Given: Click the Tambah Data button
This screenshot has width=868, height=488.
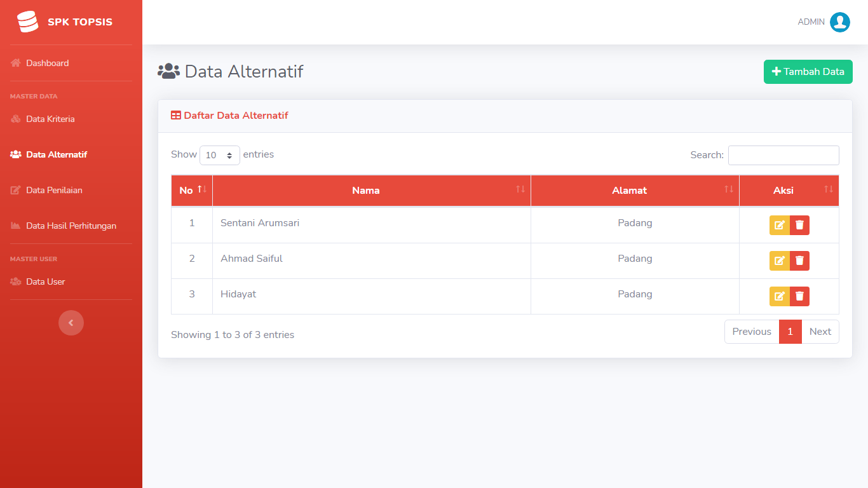Looking at the screenshot, I should pyautogui.click(x=808, y=72).
